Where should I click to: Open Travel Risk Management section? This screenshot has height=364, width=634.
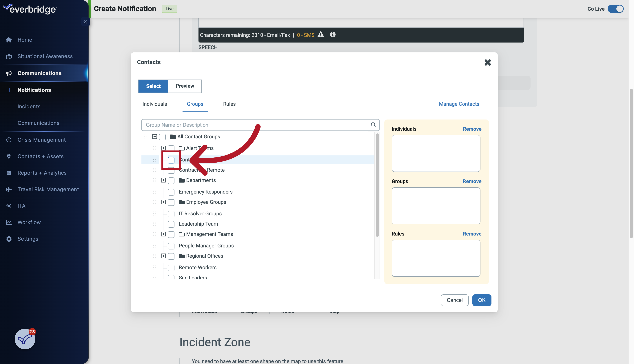(x=48, y=189)
